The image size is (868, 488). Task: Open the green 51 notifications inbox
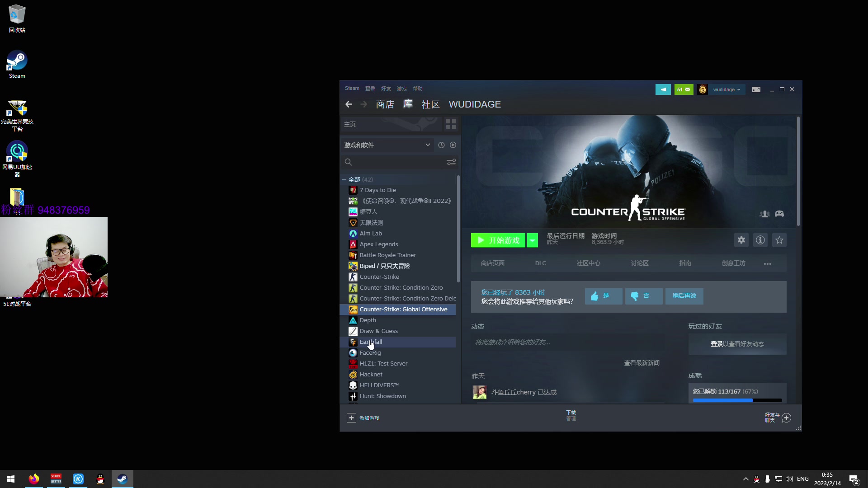click(x=684, y=89)
